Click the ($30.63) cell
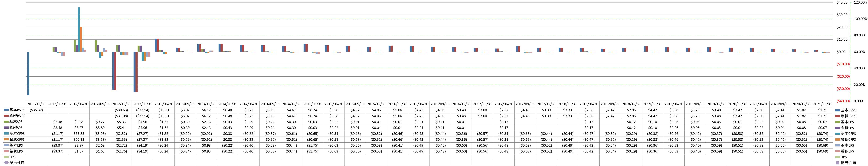The image size is (868, 166). [x=121, y=110]
